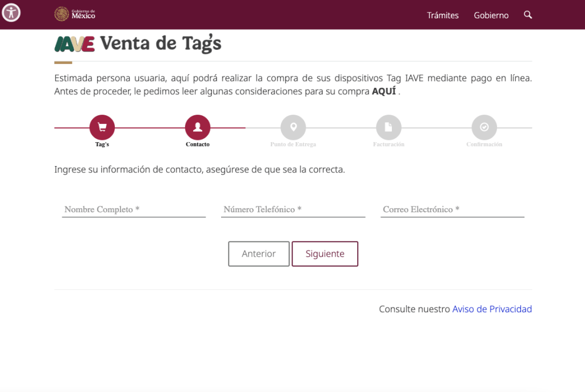Image resolution: width=585 pixels, height=392 pixels.
Task: Open the accessibility options icon
Action: point(11,13)
